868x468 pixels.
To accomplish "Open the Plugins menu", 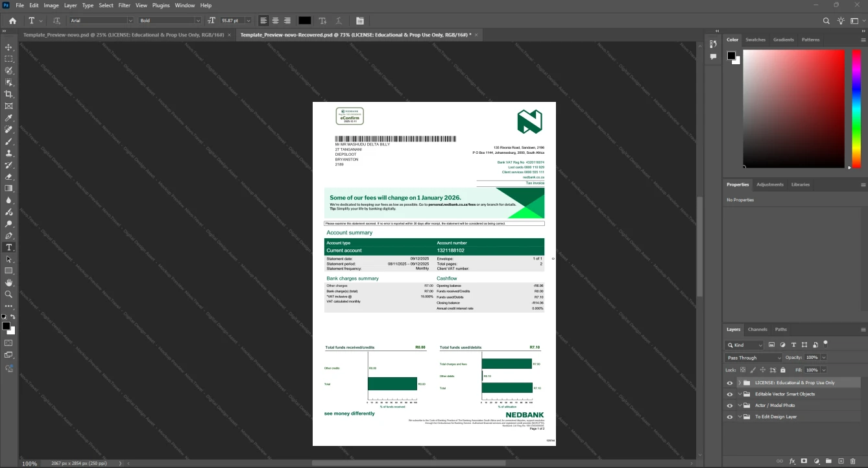I will pos(161,5).
